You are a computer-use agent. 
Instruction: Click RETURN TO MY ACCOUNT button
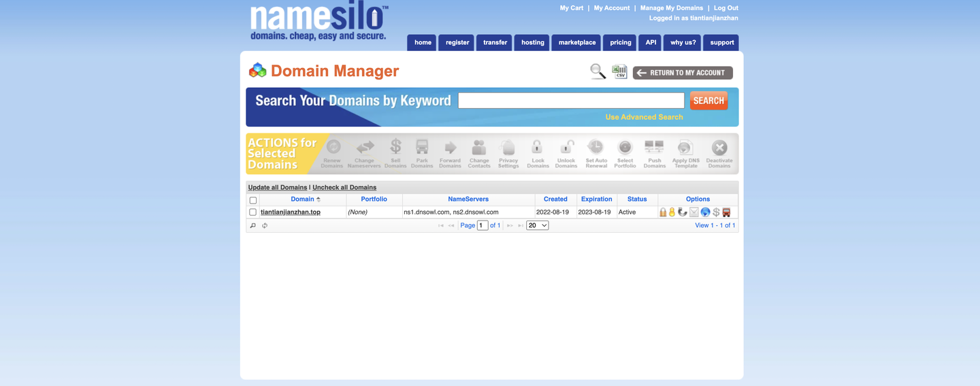click(x=683, y=73)
